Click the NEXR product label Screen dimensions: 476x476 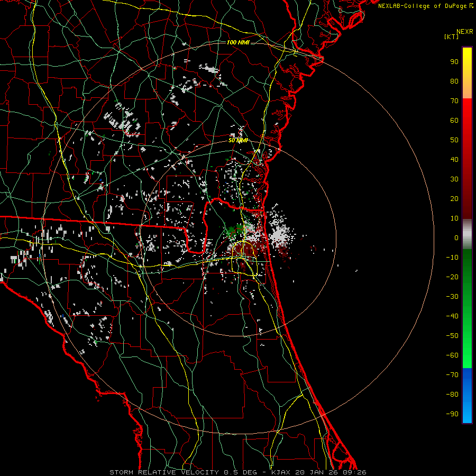[x=464, y=32]
